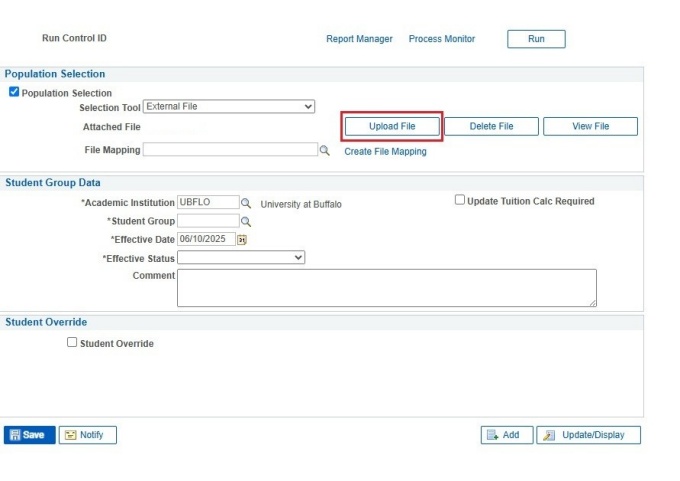Image resolution: width=680 pixels, height=481 pixels.
Task: Click the Upload File button
Action: pos(392,127)
